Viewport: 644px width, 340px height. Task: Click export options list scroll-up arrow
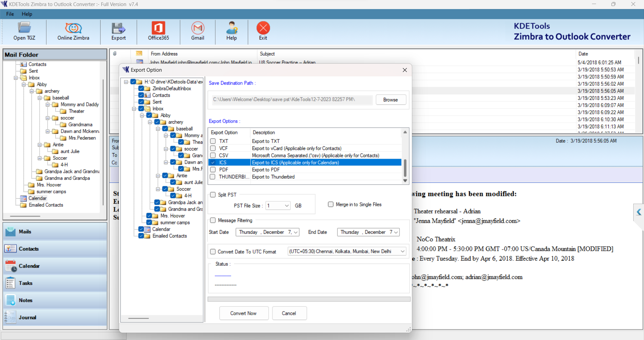405,132
